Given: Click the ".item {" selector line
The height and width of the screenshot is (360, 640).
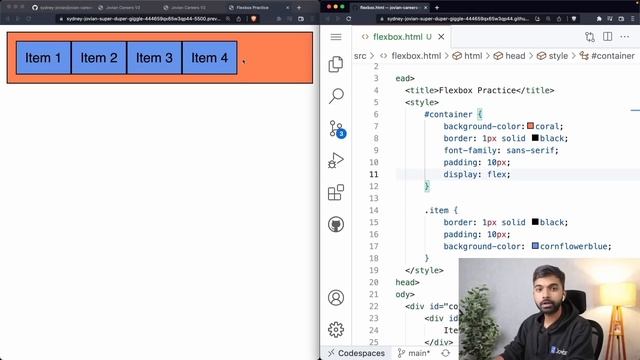Looking at the screenshot, I should tap(441, 210).
